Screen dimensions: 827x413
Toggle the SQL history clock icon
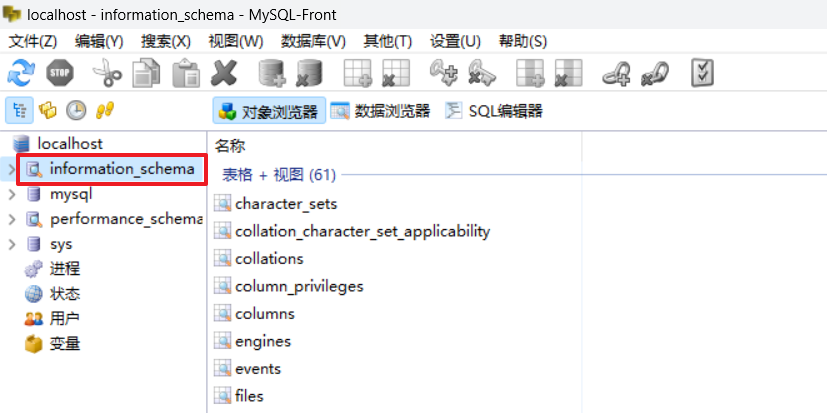point(76,110)
